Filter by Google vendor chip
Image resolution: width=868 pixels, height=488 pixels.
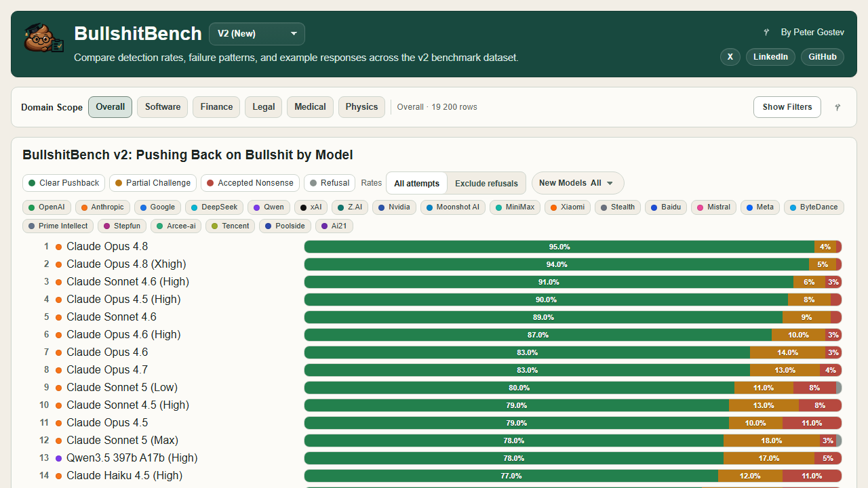pyautogui.click(x=158, y=207)
